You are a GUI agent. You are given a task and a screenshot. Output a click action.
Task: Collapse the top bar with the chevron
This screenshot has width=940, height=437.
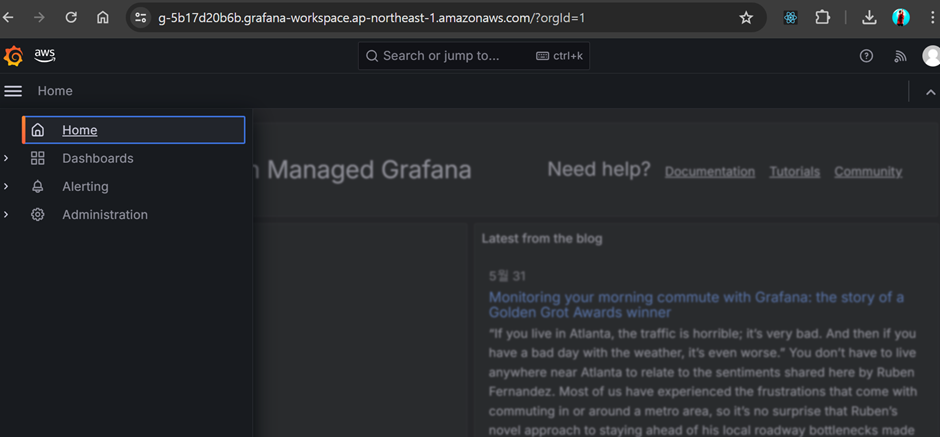pyautogui.click(x=930, y=92)
